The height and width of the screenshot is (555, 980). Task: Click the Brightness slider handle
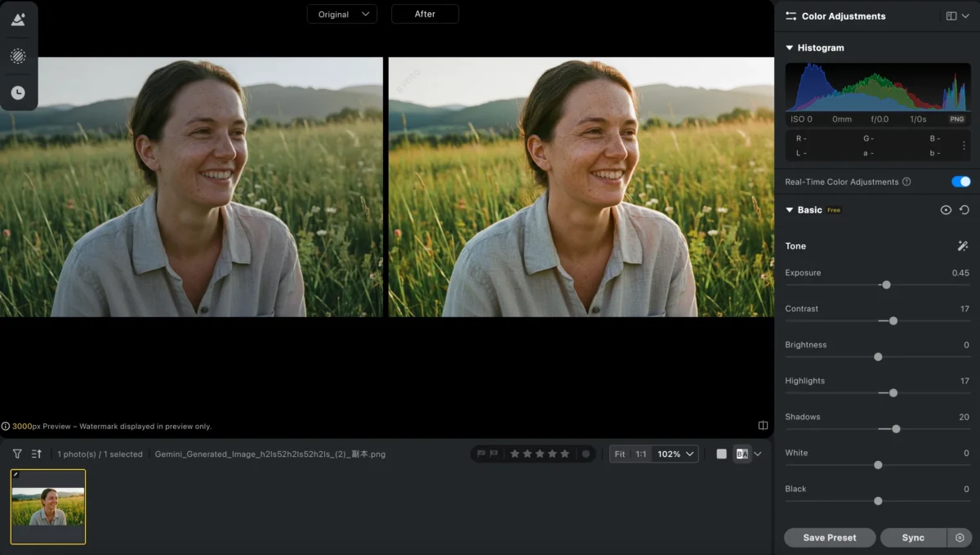[878, 357]
